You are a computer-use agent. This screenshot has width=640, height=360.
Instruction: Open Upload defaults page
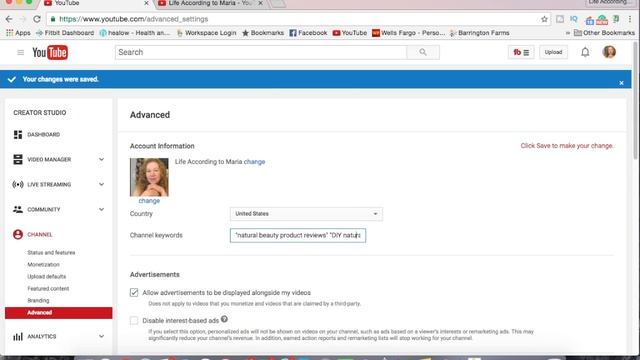tap(47, 276)
